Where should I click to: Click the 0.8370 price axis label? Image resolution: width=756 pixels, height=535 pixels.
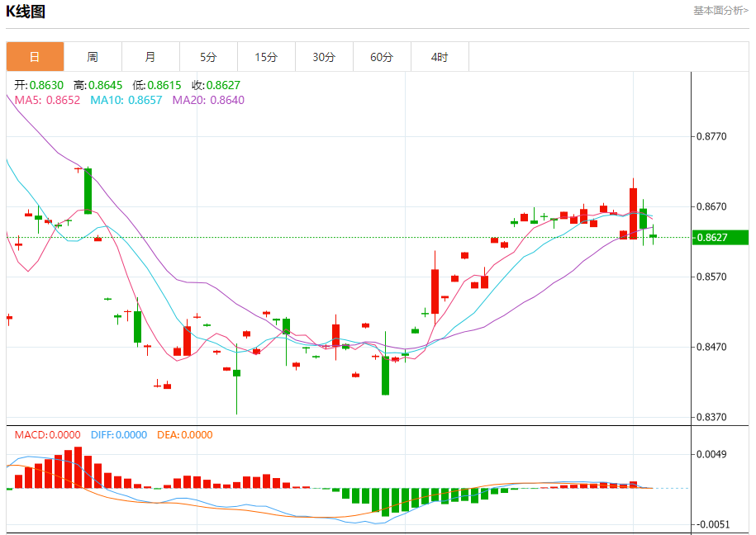(x=711, y=417)
